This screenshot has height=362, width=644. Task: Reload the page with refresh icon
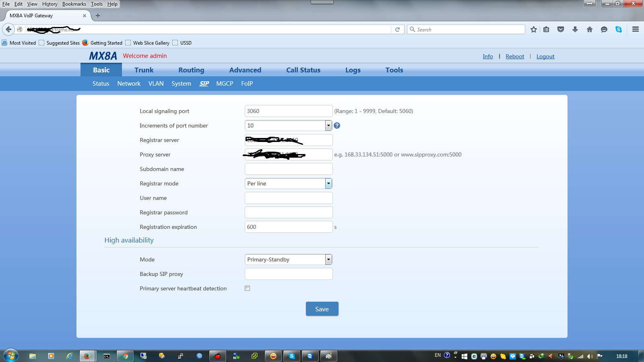[397, 29]
